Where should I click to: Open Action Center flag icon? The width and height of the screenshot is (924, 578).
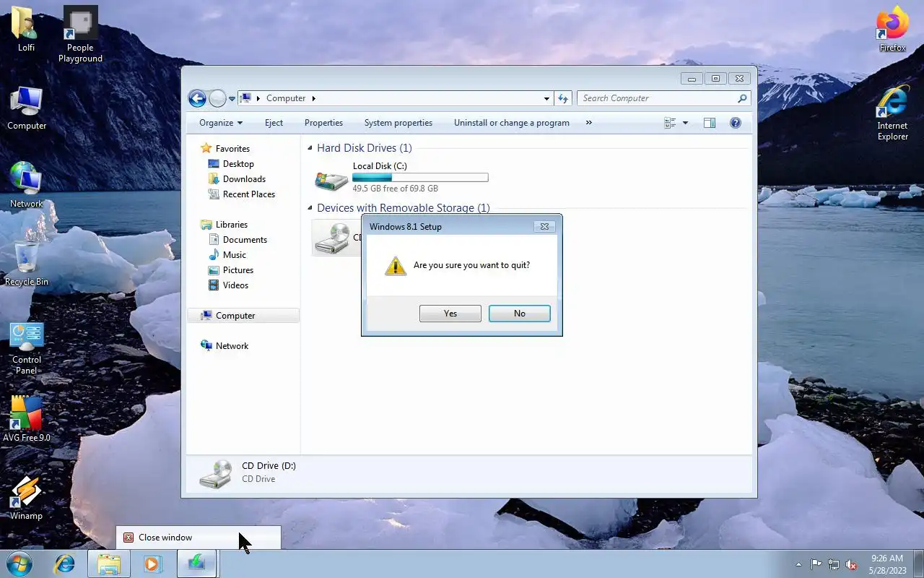816,564
